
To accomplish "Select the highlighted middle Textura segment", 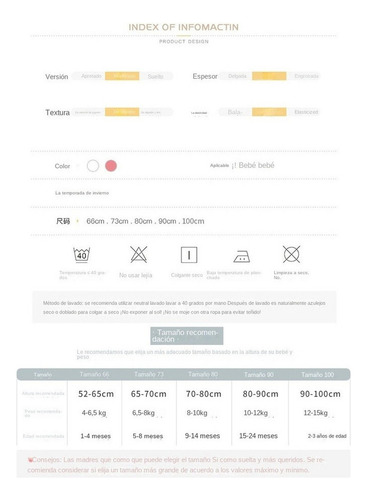I will point(122,112).
